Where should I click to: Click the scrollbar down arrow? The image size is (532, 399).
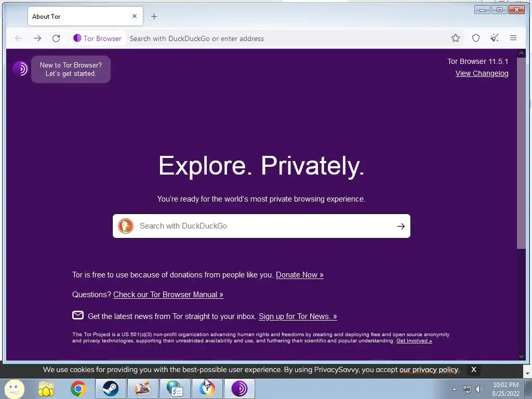522,356
